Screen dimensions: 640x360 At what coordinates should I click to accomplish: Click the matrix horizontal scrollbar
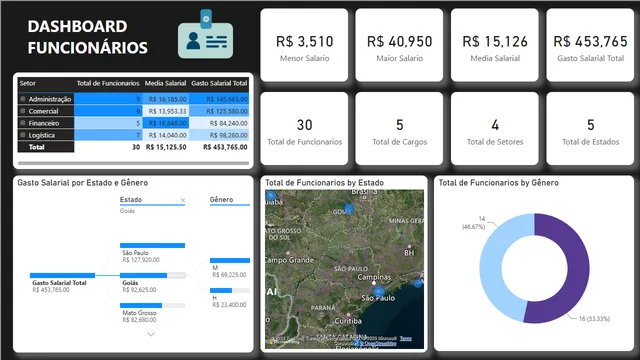[x=133, y=163]
